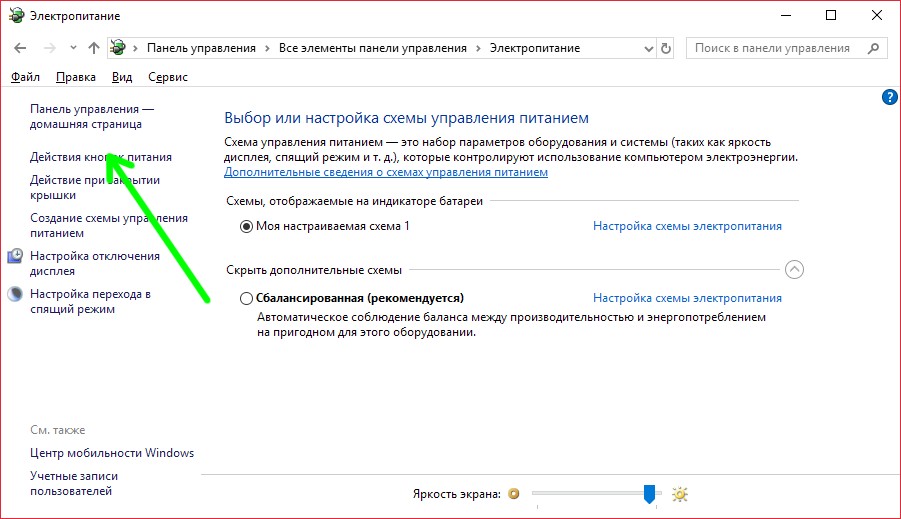Open Настройка схемы электропитания for Сбалансированная

687,298
